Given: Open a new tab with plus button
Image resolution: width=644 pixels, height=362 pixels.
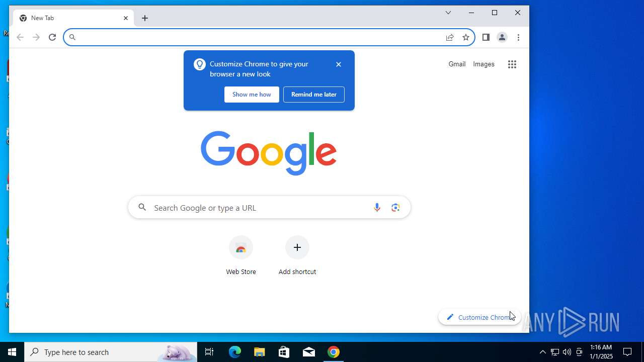Looking at the screenshot, I should point(145,18).
